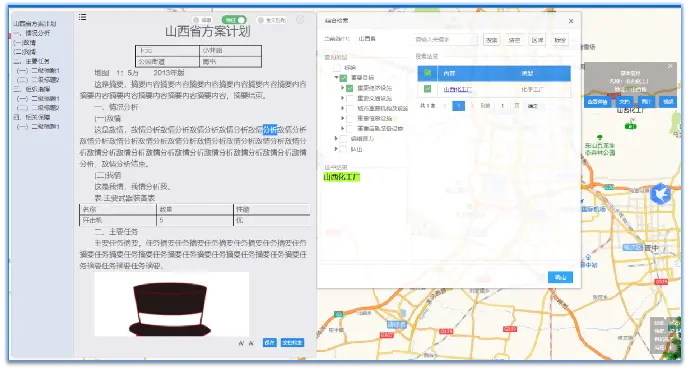Turn off the green toggle switch above the document
This screenshot has height=372, width=690.
tap(234, 20)
